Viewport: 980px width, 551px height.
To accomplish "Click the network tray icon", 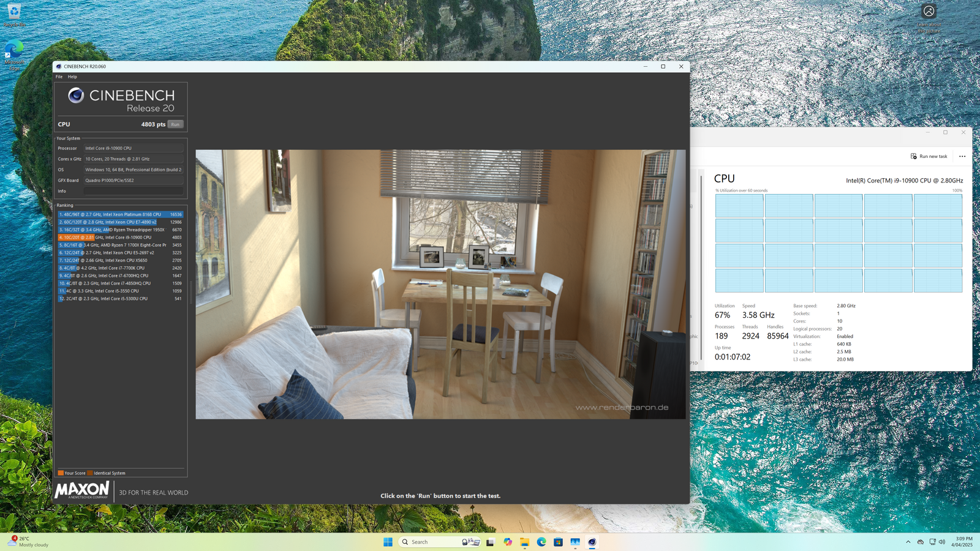I will 932,542.
